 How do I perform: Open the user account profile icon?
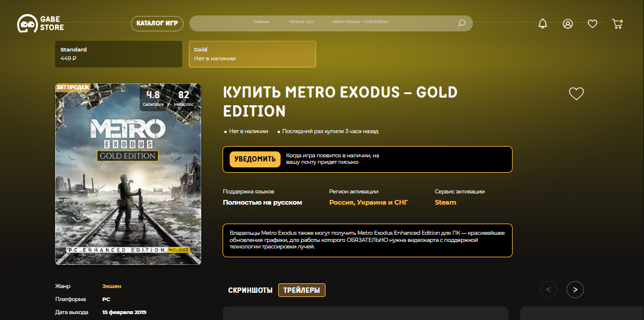coord(568,24)
